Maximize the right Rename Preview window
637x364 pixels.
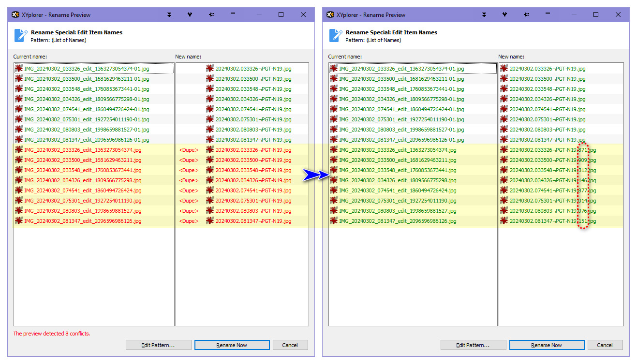[596, 15]
